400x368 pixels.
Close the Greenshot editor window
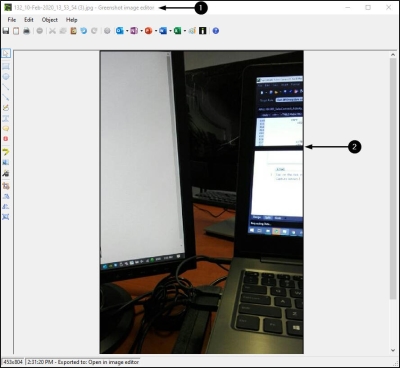388,7
